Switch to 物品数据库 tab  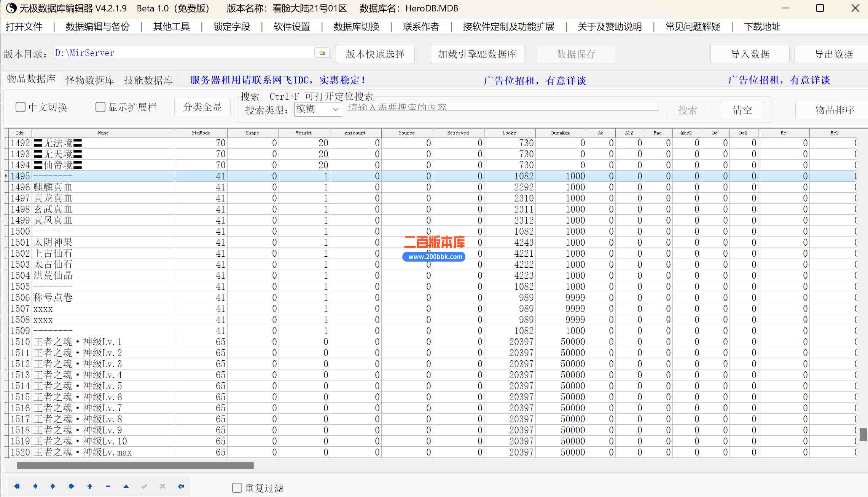[31, 79]
